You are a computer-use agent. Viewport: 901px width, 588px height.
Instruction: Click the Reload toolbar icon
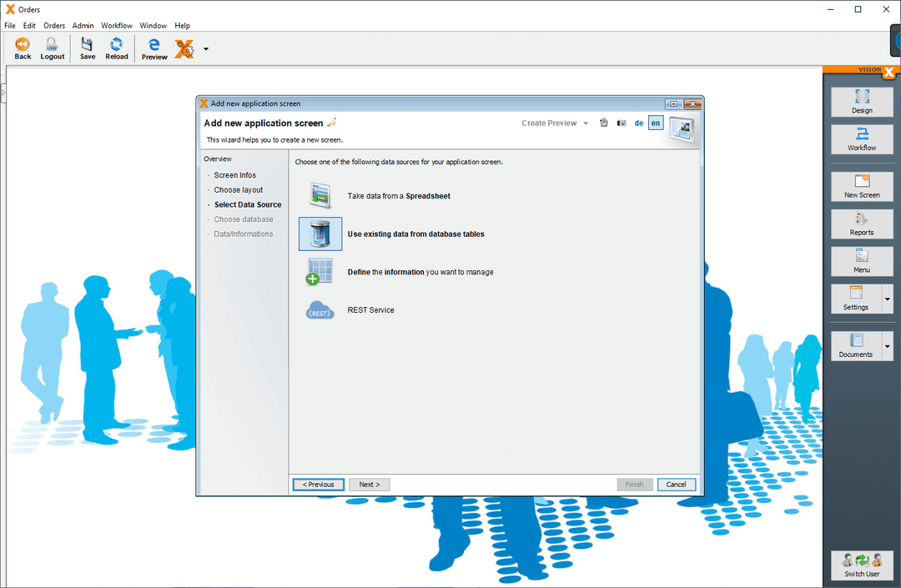(x=116, y=48)
